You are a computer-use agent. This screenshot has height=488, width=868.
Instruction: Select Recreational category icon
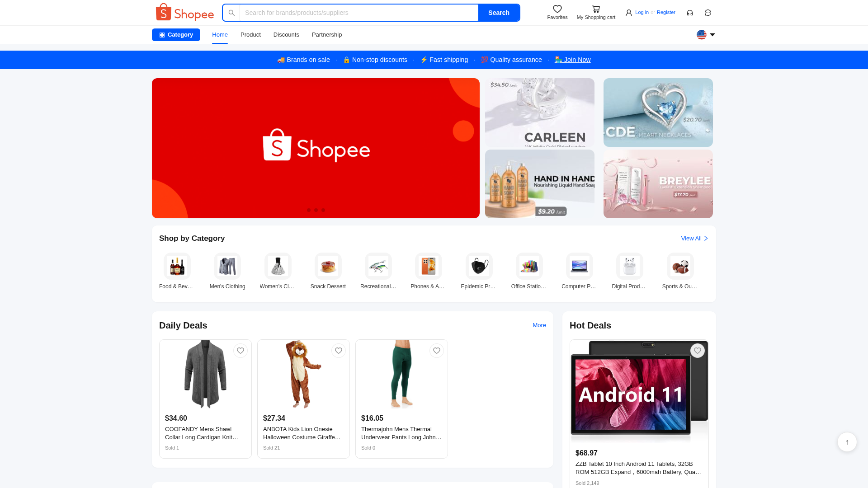pyautogui.click(x=378, y=266)
